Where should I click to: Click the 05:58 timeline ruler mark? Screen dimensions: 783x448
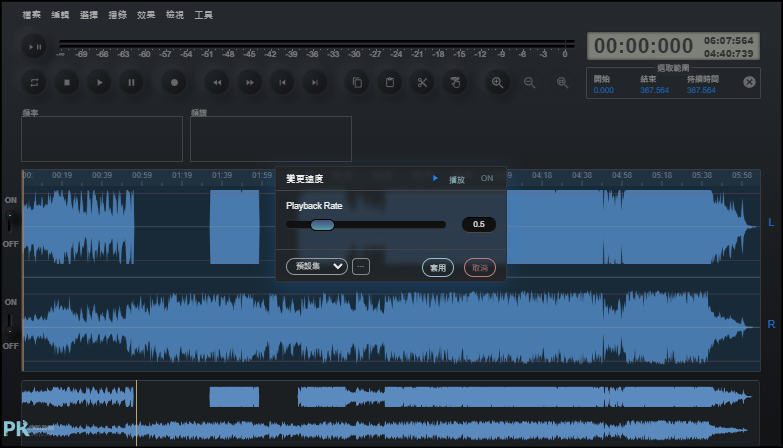click(742, 175)
